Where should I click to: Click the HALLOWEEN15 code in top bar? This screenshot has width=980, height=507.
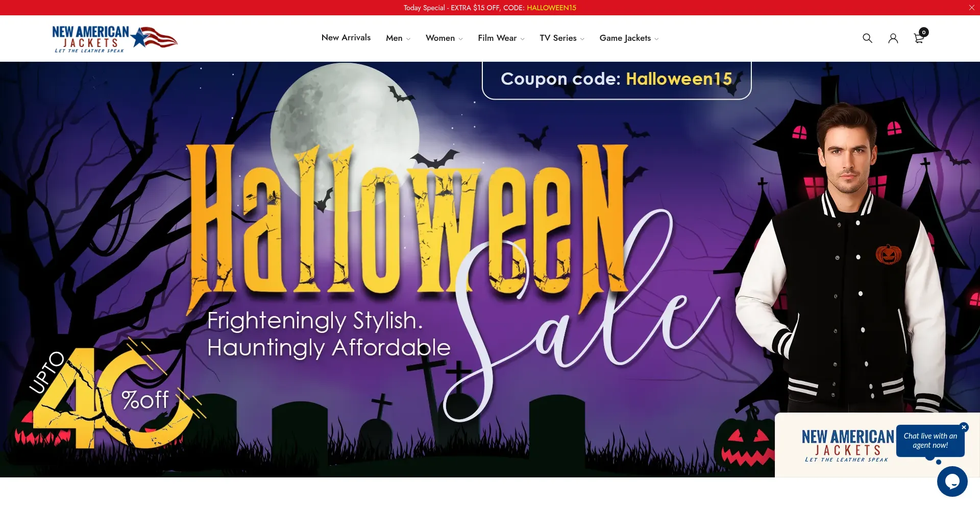(551, 8)
